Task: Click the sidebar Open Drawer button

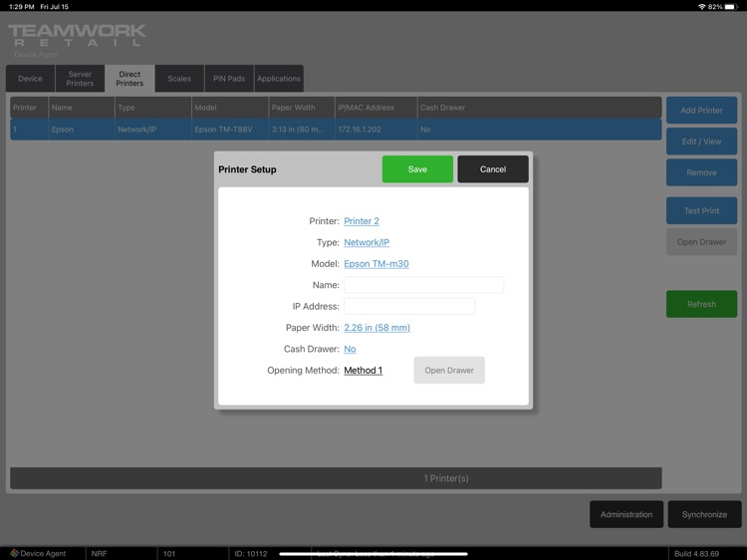Action: point(702,241)
